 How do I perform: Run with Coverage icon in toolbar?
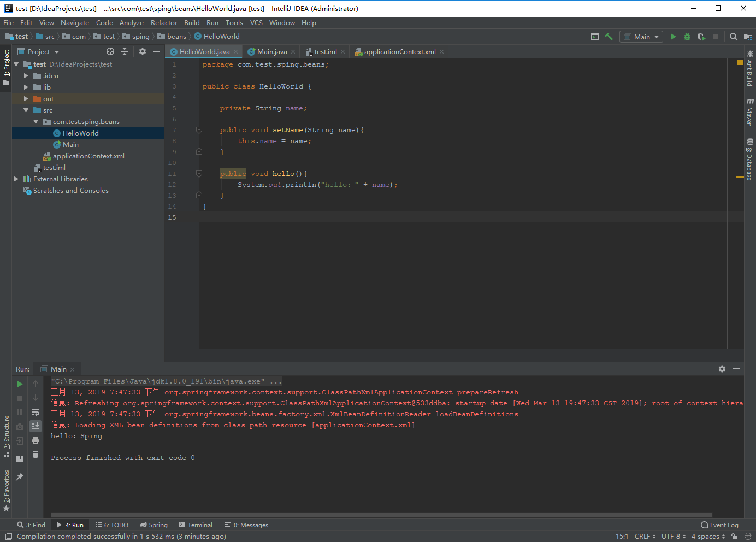tap(701, 37)
